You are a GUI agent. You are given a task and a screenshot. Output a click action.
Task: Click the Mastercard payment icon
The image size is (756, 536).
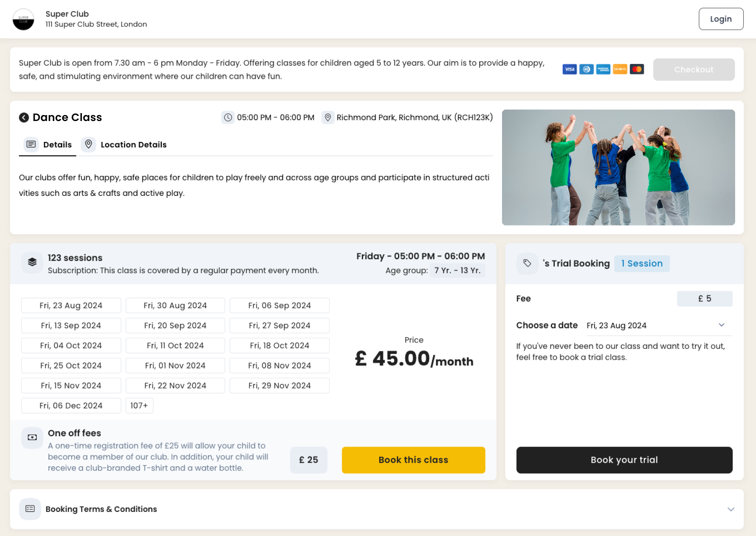point(637,69)
